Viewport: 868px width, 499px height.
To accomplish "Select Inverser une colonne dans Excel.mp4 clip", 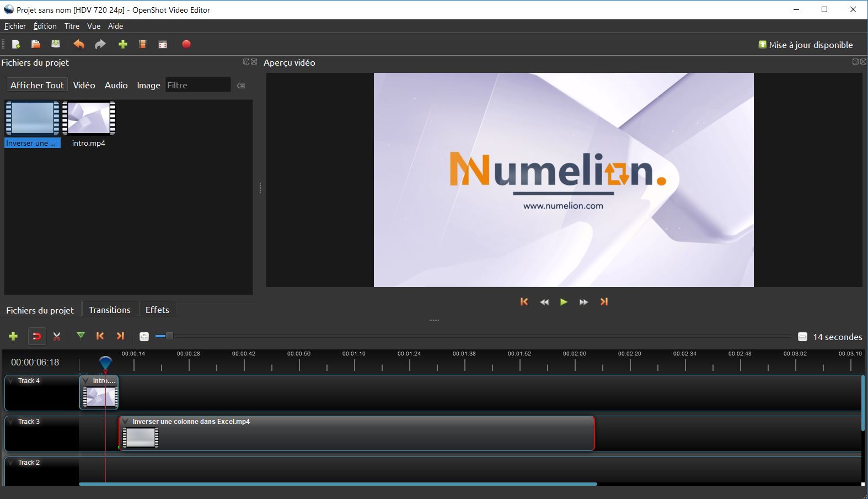I will (357, 433).
